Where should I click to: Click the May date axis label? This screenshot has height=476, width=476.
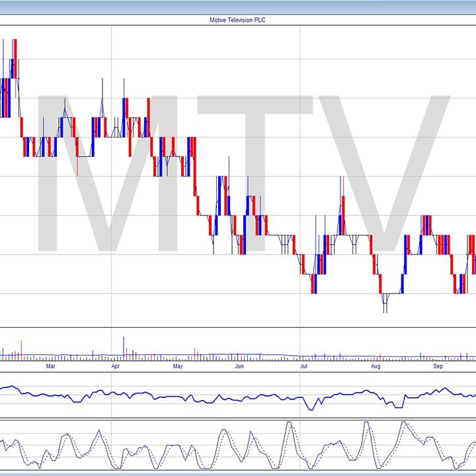[x=177, y=365]
